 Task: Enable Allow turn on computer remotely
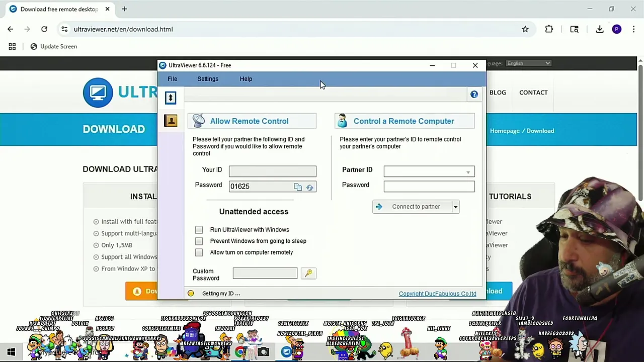click(x=199, y=252)
